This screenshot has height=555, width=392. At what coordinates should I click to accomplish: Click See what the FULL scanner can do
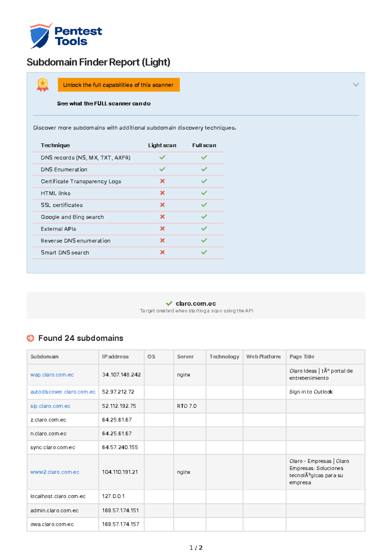click(104, 104)
